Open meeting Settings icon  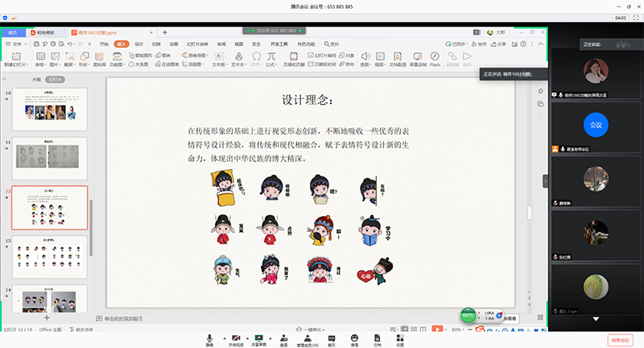(399, 338)
